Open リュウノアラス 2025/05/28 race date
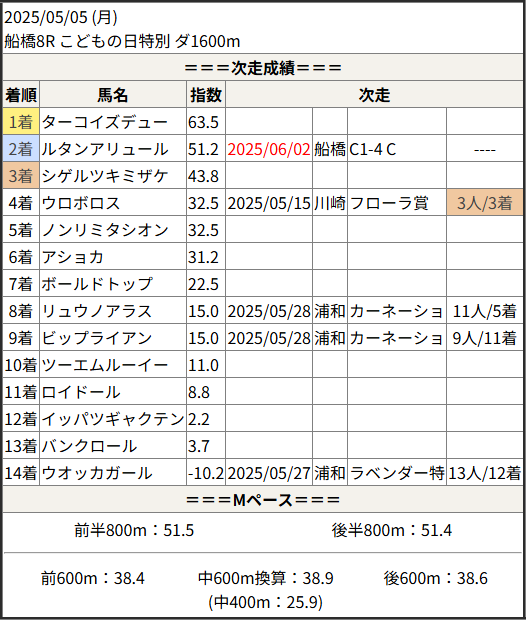 269,311
